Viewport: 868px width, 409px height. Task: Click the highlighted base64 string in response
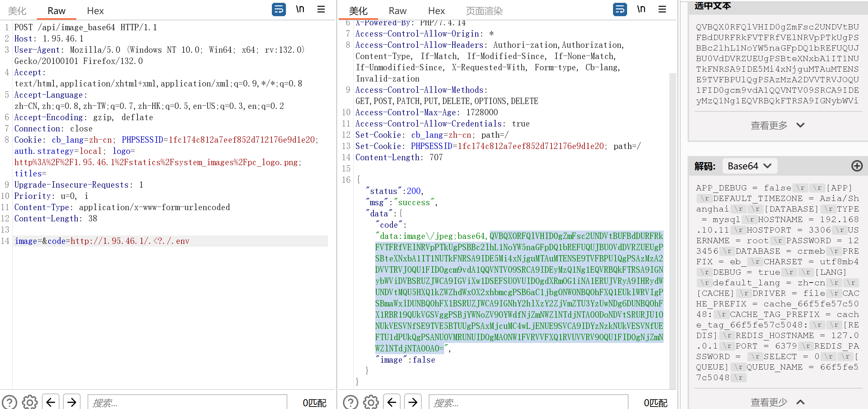point(519,292)
